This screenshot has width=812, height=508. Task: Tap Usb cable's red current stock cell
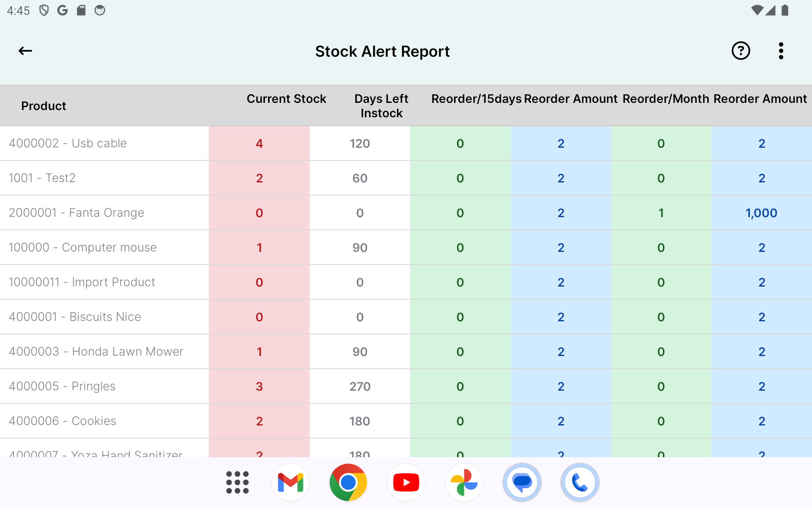click(x=259, y=144)
